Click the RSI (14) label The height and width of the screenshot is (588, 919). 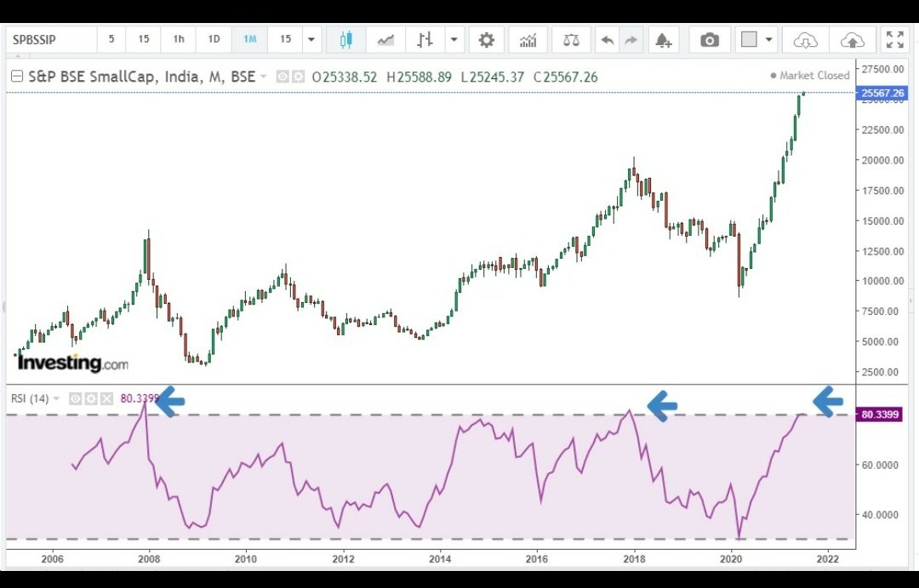[x=30, y=398]
